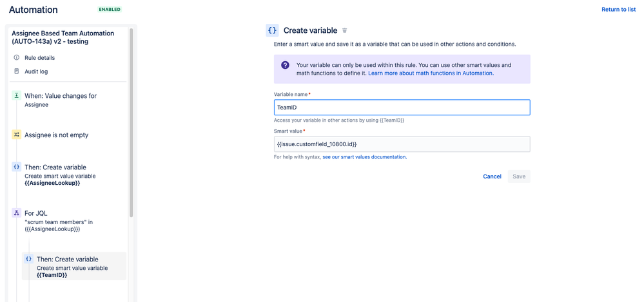The height and width of the screenshot is (302, 644).
Task: Click the Audit log document icon
Action: [16, 71]
